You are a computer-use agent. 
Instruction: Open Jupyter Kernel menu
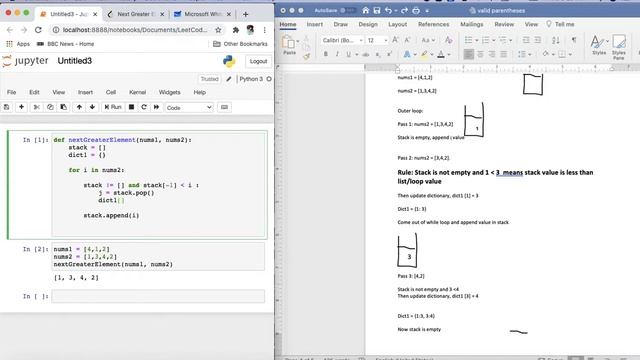(138, 92)
